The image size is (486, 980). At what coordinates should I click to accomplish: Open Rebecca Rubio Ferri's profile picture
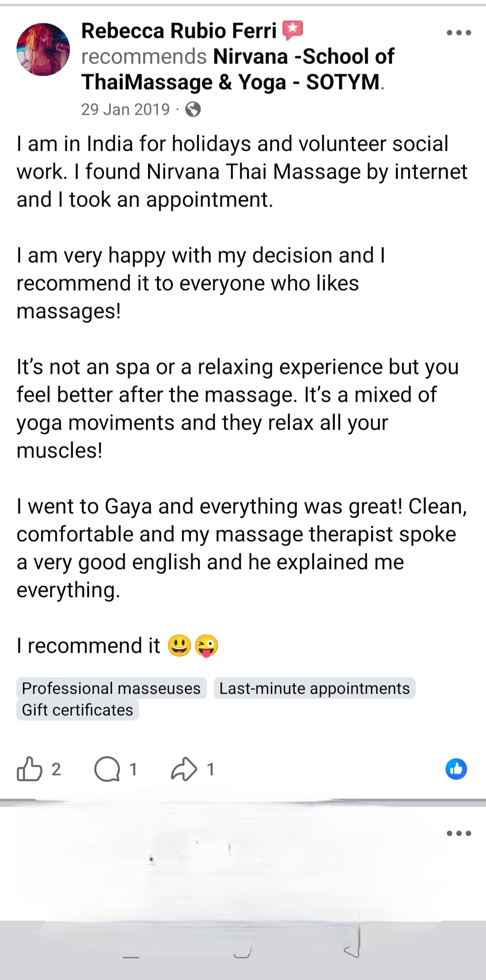coord(43,49)
